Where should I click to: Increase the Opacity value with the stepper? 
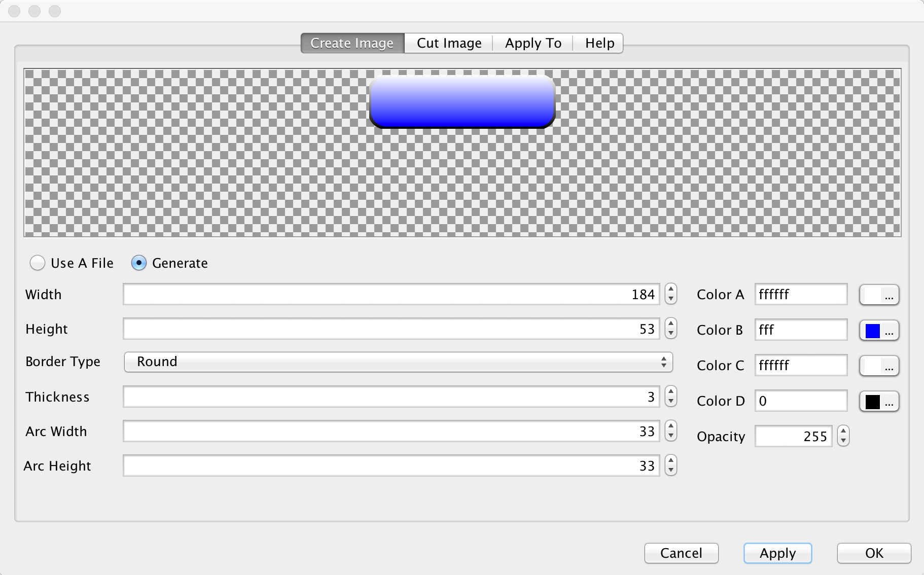tap(842, 432)
